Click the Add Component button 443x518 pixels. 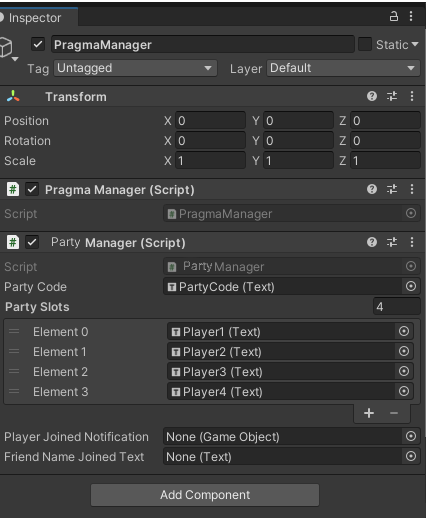(205, 495)
